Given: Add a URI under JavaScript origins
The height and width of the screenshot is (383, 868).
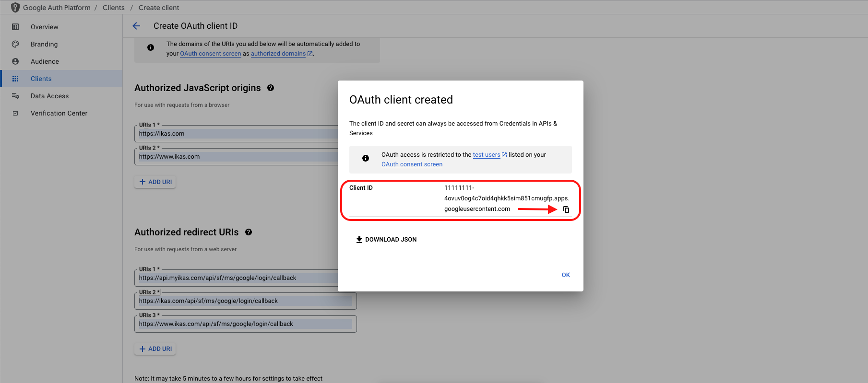Looking at the screenshot, I should pos(155,182).
